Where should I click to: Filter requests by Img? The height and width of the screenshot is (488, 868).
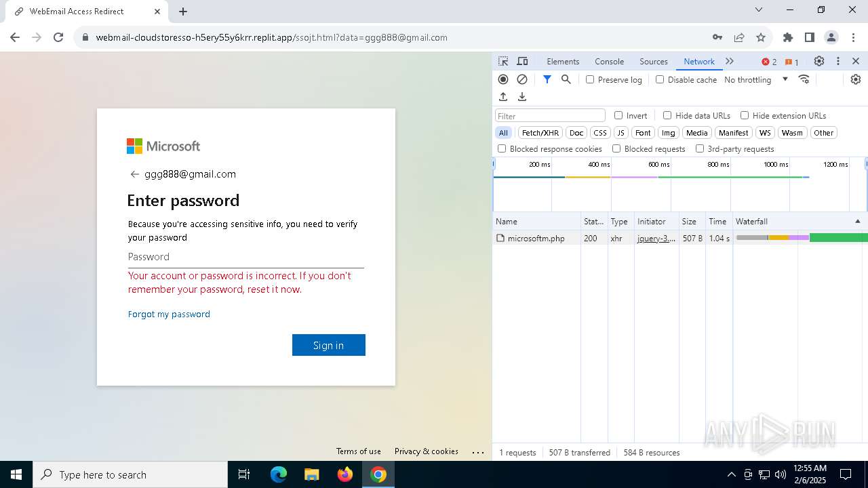[669, 133]
